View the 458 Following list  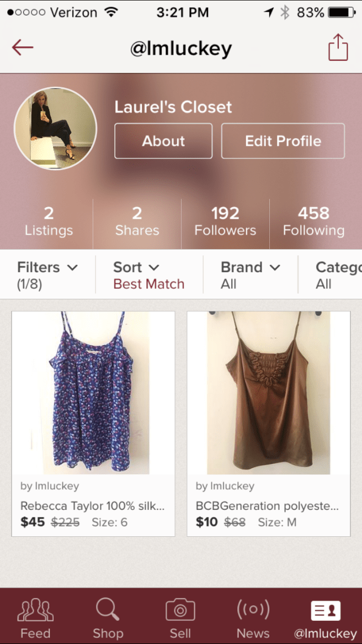point(313,221)
